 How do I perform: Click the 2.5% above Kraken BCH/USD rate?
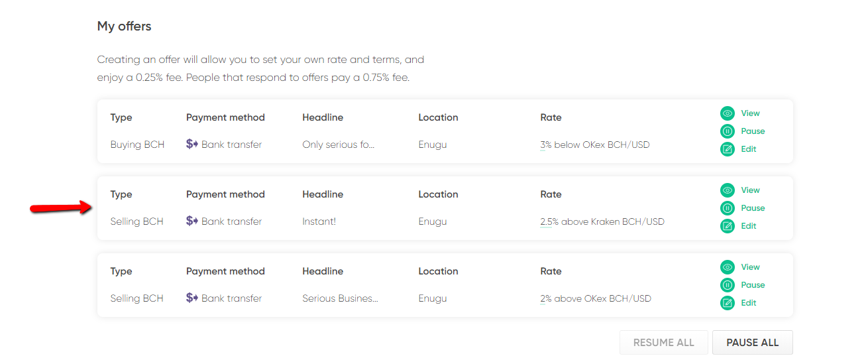(602, 221)
